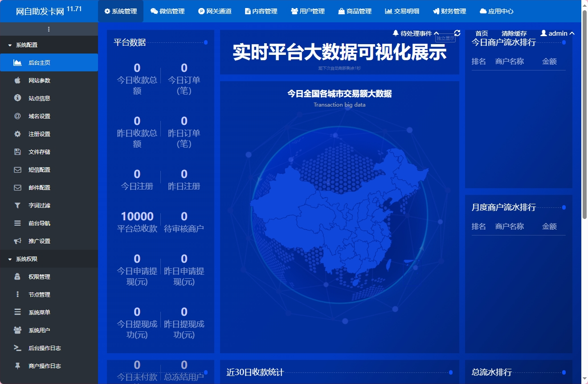Click the filter funnel icon beside 字词过滤
Image resolution: width=588 pixels, height=384 pixels.
pyautogui.click(x=17, y=205)
